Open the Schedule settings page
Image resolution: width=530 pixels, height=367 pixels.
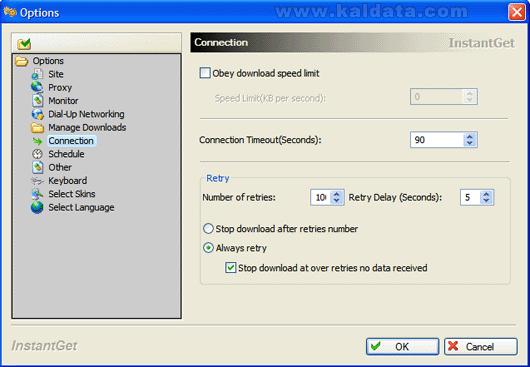(66, 154)
